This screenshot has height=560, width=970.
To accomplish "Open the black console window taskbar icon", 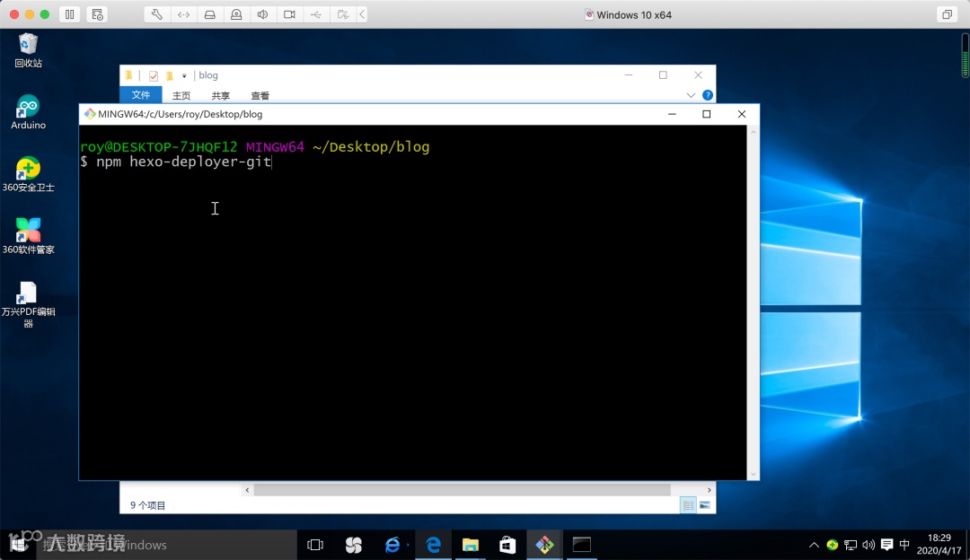I will (x=581, y=545).
